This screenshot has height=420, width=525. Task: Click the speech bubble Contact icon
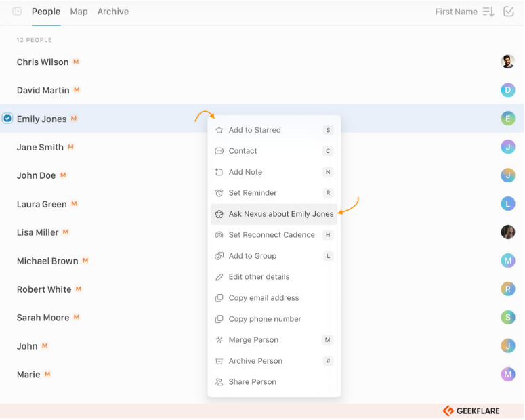click(x=219, y=151)
